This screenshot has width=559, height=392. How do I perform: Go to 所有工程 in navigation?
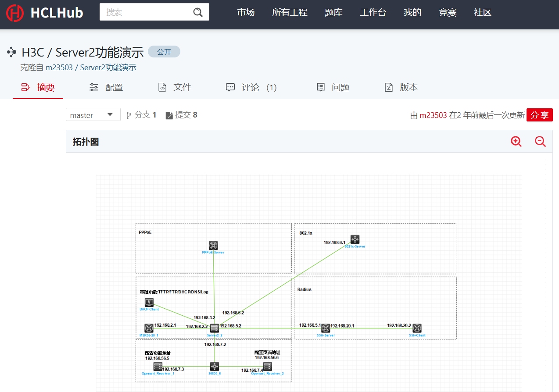click(290, 12)
